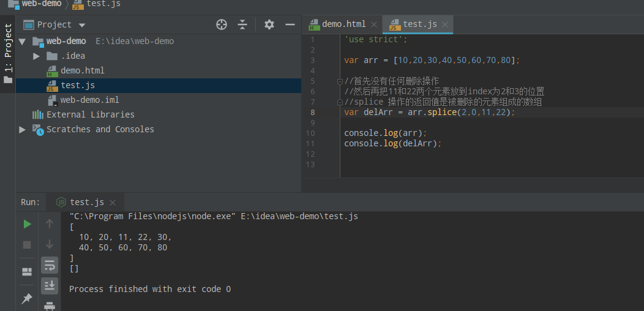The width and height of the screenshot is (644, 311).
Task: Click the test.js file icon in tree
Action: click(x=52, y=86)
